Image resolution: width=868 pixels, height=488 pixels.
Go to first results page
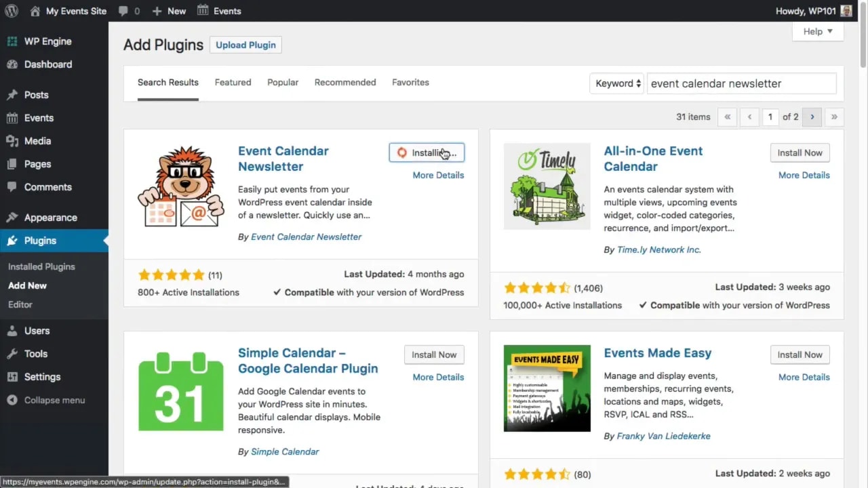tap(727, 117)
